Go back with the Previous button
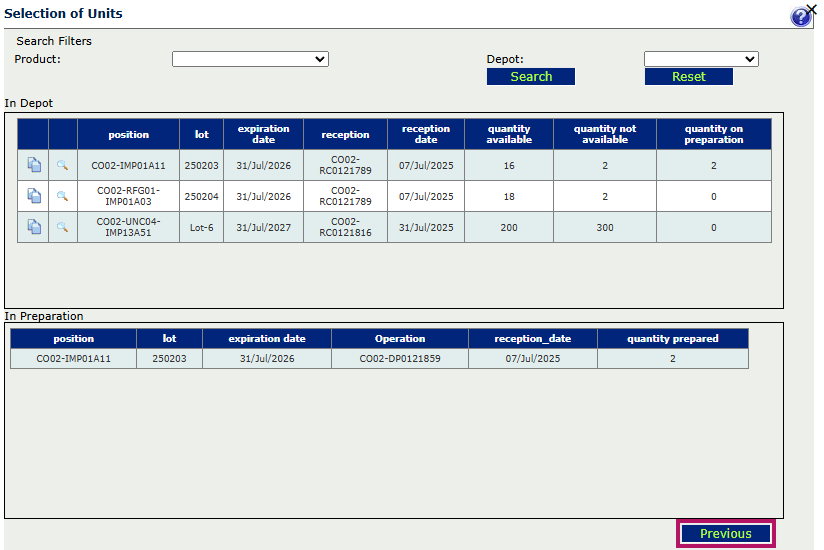 tap(726, 534)
